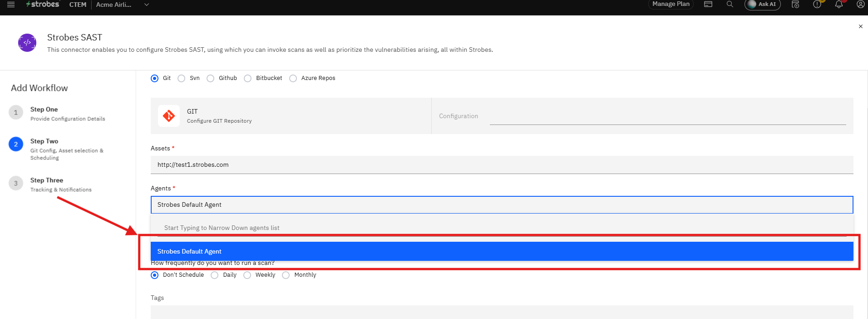
Task: Click the Add Workflow heading
Action: pyautogui.click(x=39, y=88)
